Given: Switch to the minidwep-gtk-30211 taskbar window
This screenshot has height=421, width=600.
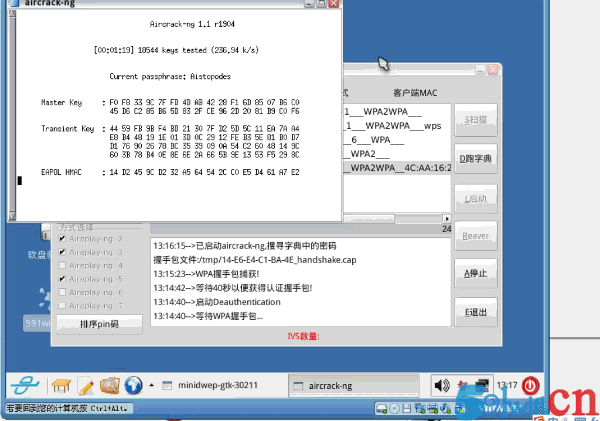Looking at the screenshot, I should 210,385.
